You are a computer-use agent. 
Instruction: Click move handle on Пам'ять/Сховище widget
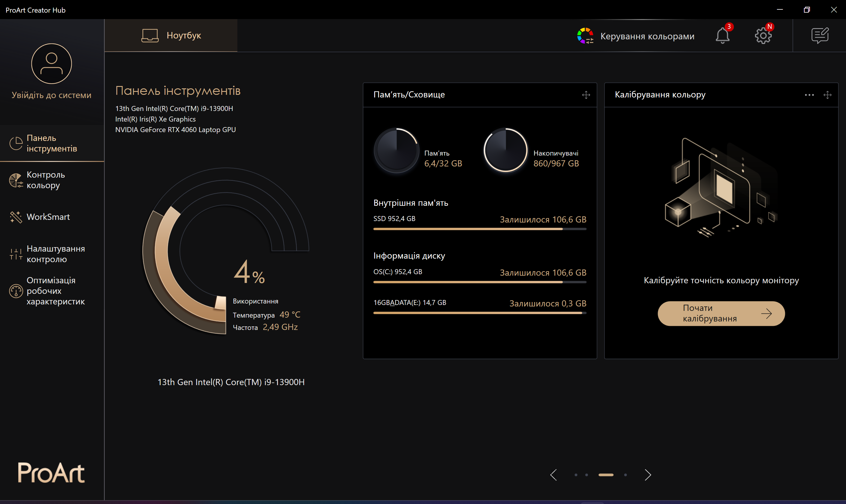[x=586, y=95]
